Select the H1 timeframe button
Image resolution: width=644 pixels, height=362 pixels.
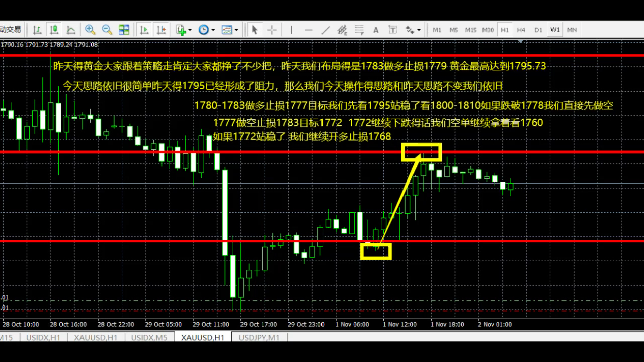pyautogui.click(x=505, y=30)
